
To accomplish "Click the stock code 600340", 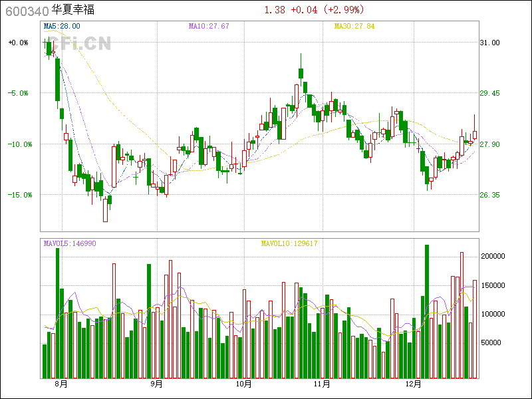I will pos(27,11).
